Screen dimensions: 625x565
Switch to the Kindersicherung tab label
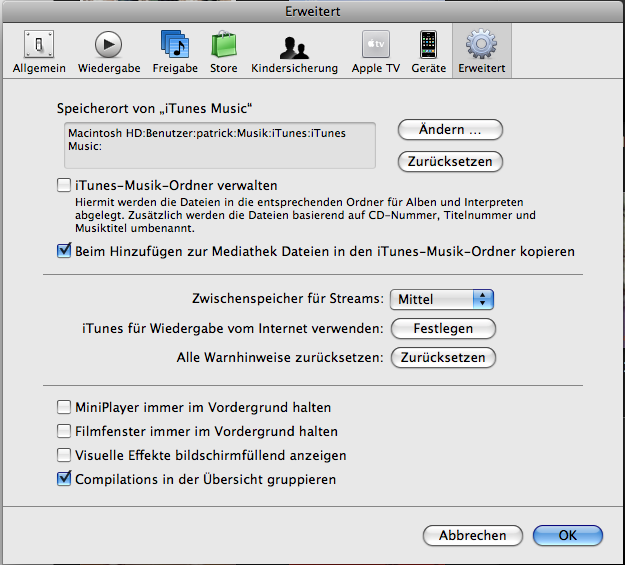pyautogui.click(x=294, y=68)
